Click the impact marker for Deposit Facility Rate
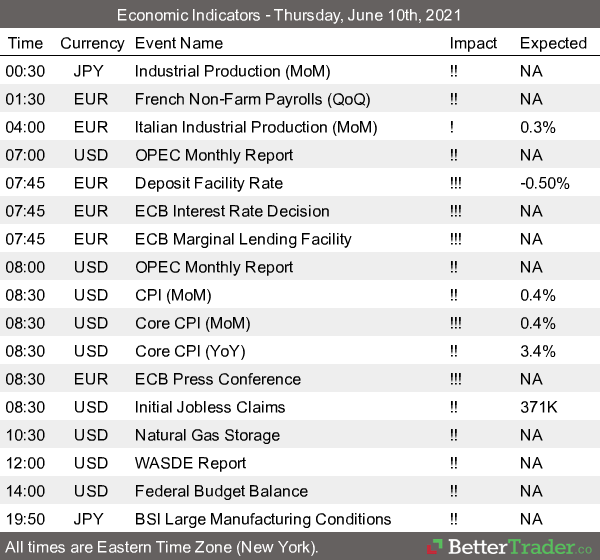The image size is (600, 560). click(x=458, y=183)
